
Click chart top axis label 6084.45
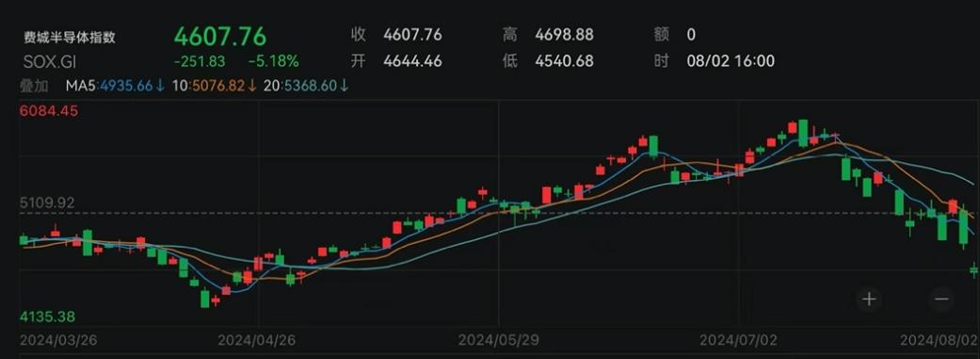pyautogui.click(x=49, y=111)
